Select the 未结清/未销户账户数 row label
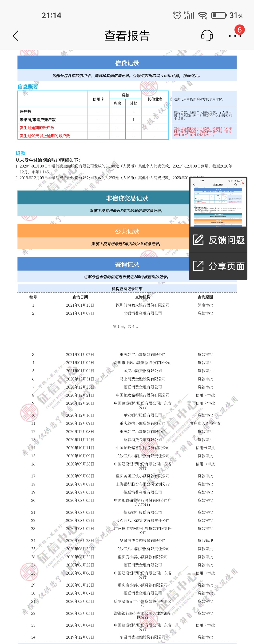Viewport: 254px width, 644px height. (38, 120)
